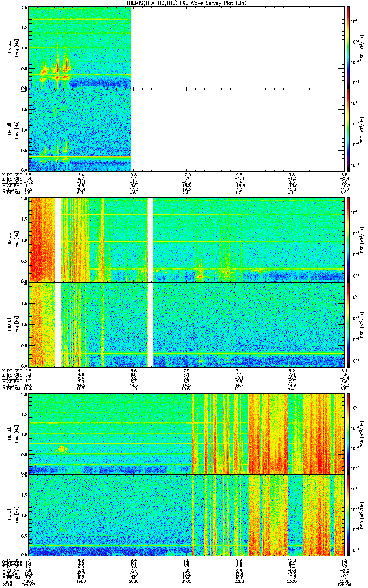
Task: Select the THD B∥ spectrogram panel
Action: click(x=187, y=324)
